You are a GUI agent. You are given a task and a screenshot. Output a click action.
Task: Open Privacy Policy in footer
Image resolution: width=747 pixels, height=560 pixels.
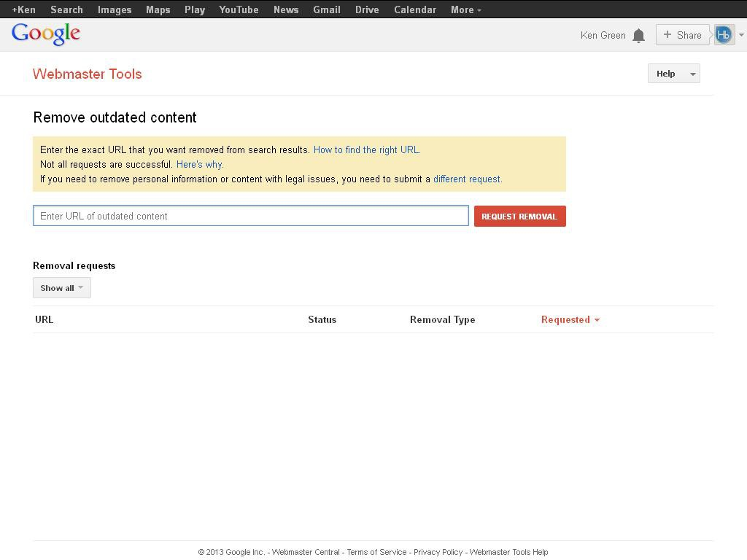(x=438, y=552)
